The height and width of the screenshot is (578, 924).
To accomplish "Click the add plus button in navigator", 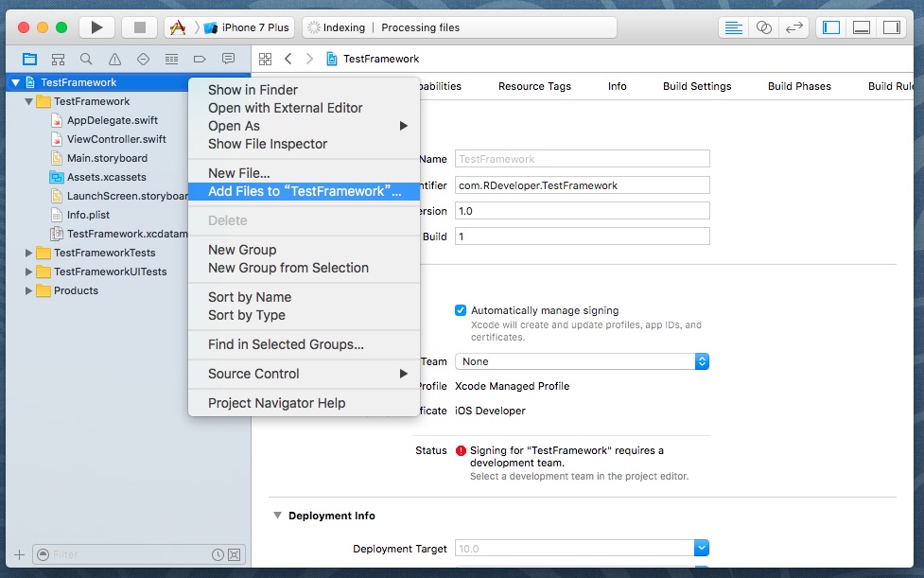I will click(20, 555).
